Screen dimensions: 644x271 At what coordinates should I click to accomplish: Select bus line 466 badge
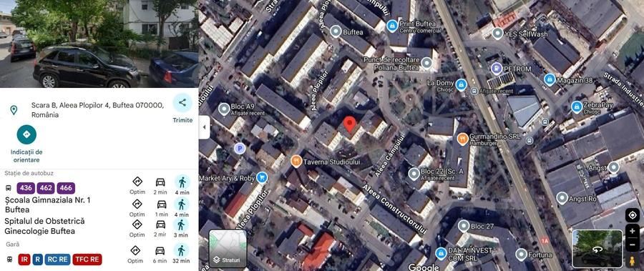click(x=66, y=189)
